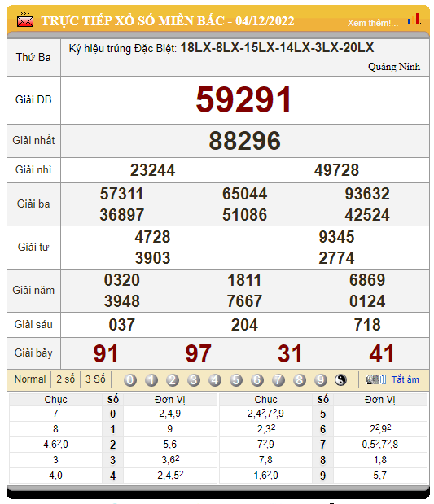
Task: Switch to Normal display mode
Action: pos(30,379)
